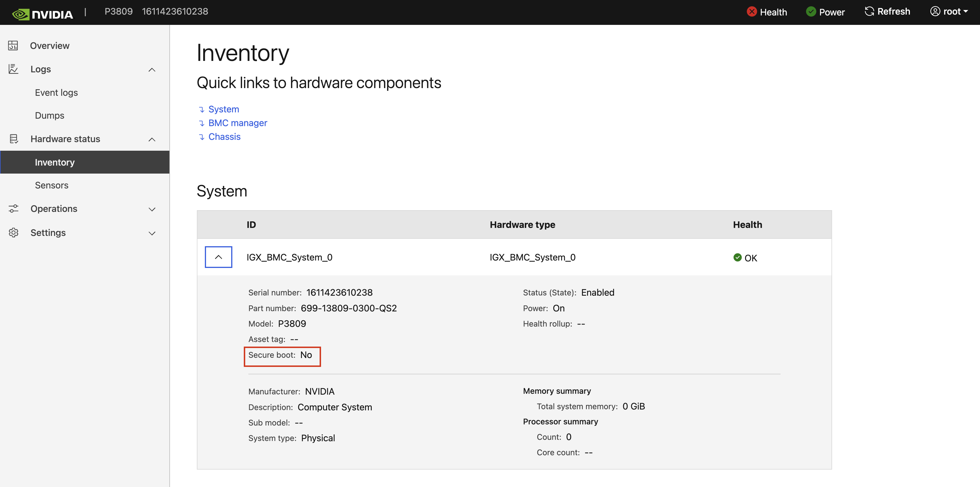This screenshot has height=487, width=980.
Task: Open the Sensors page
Action: pyautogui.click(x=52, y=185)
